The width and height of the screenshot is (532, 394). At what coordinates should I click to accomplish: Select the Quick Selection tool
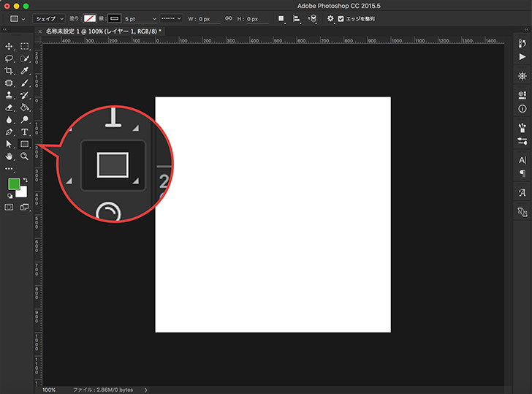[x=24, y=58]
